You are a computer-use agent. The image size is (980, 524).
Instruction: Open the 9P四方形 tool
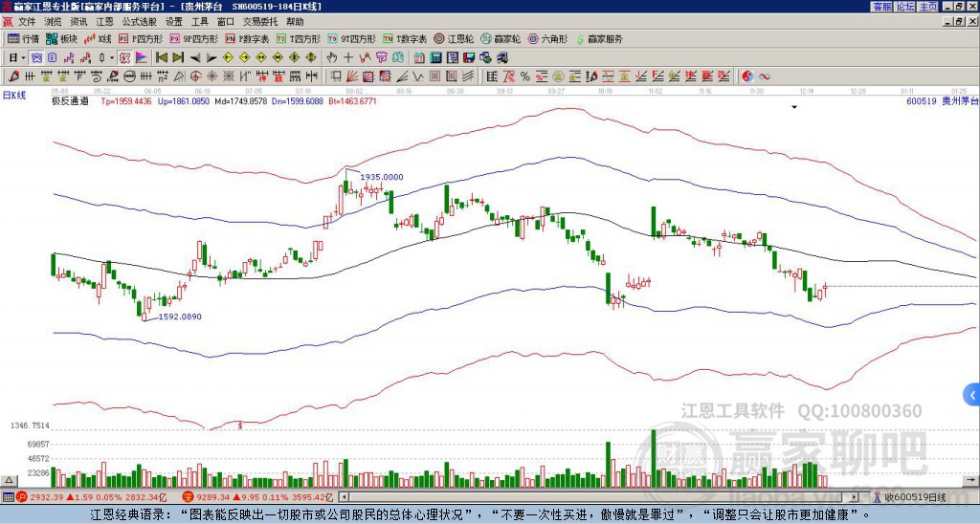click(x=193, y=38)
